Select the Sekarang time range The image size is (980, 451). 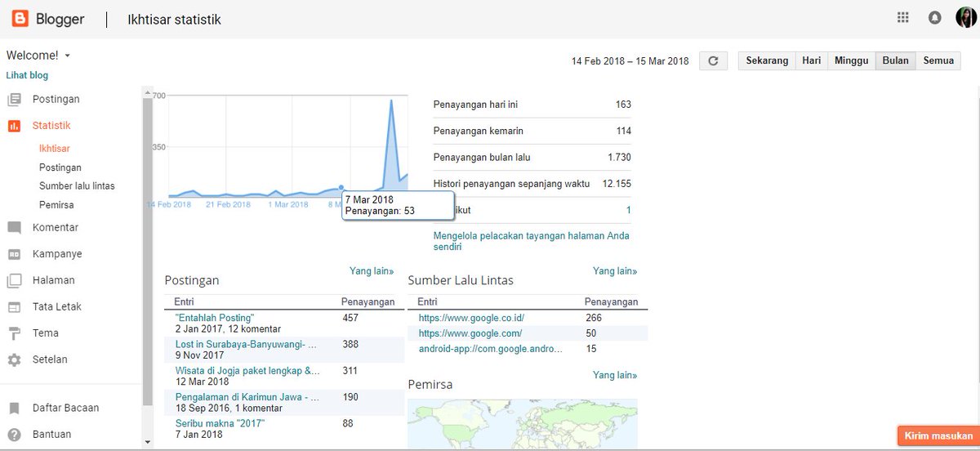tap(767, 60)
